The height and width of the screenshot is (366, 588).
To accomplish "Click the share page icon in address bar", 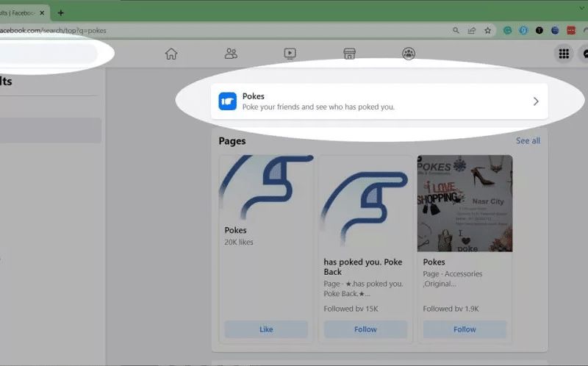I will 471,31.
